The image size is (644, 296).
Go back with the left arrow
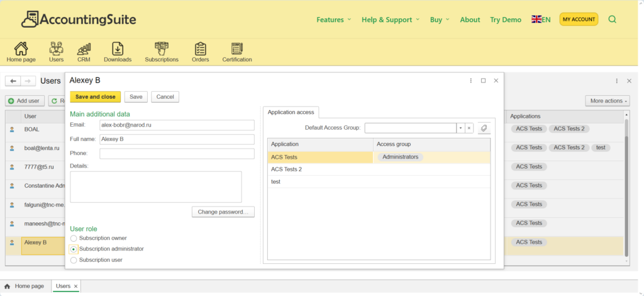(x=13, y=81)
